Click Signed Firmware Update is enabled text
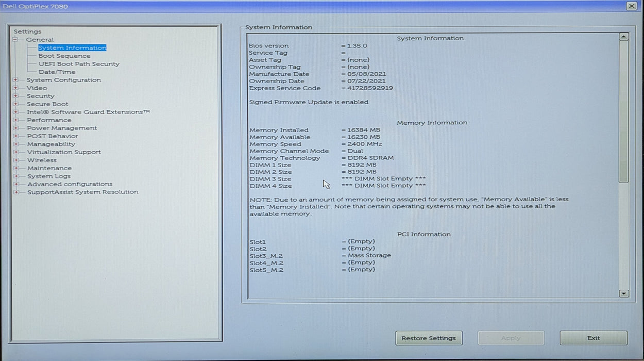This screenshot has width=644, height=361. tap(309, 102)
